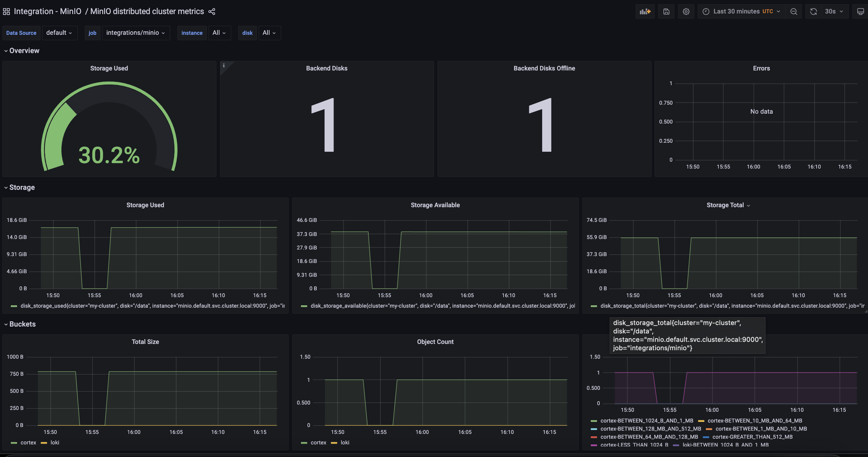Save the dashboard using the floppy disk icon

(666, 11)
